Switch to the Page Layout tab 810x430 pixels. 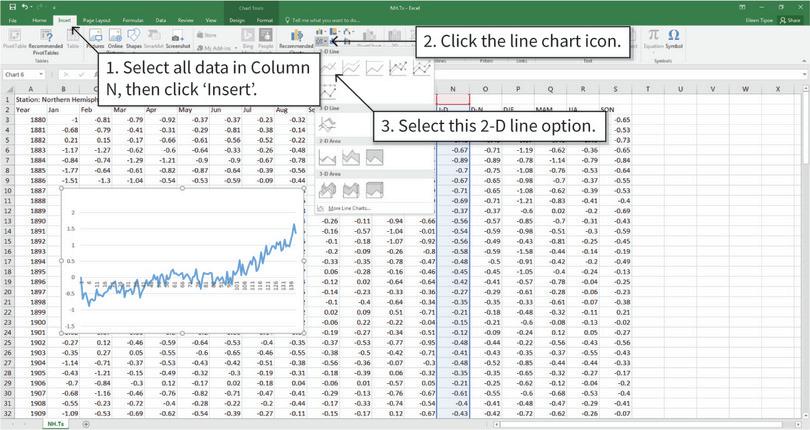coord(97,19)
